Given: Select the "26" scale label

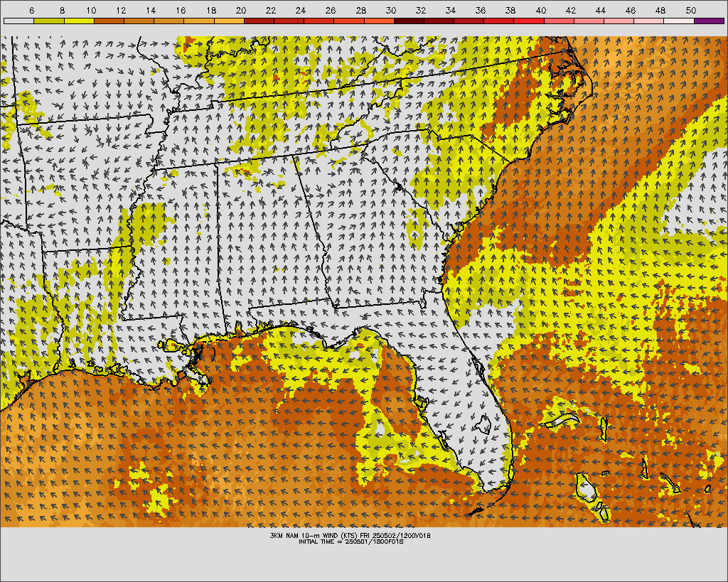Looking at the screenshot, I should point(331,10).
